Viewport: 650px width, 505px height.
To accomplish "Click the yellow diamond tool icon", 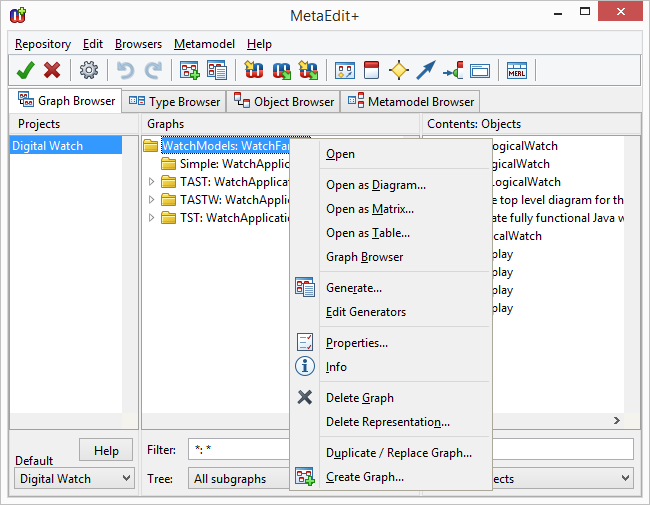I will pyautogui.click(x=399, y=70).
